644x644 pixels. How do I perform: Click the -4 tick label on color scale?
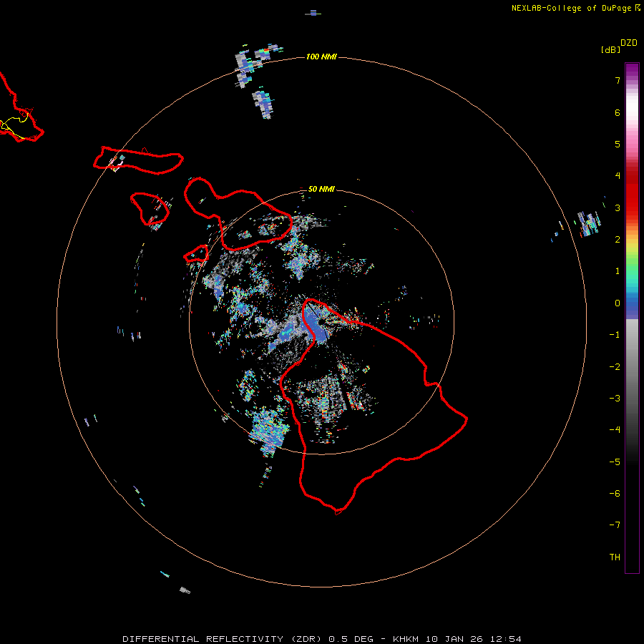[x=615, y=430]
